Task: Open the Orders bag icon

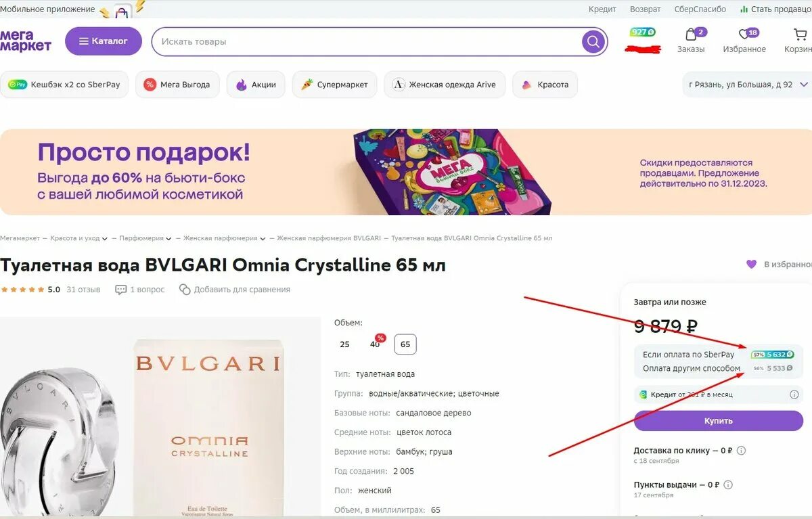Action: [691, 35]
